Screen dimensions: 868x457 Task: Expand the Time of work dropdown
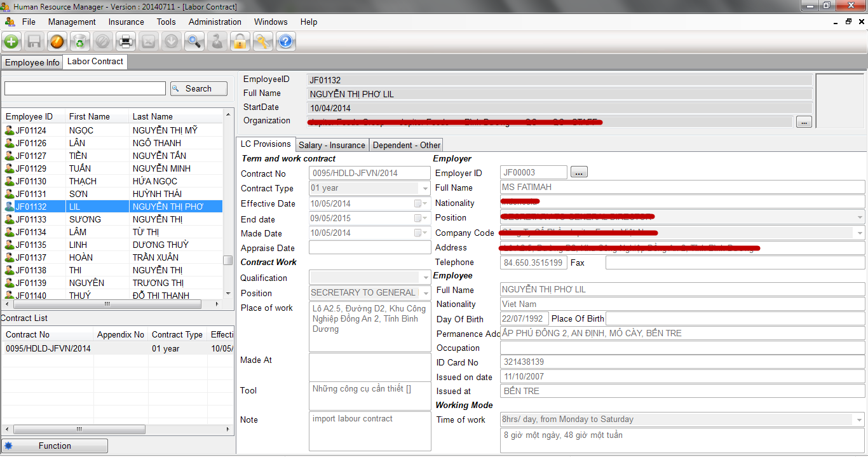click(859, 419)
